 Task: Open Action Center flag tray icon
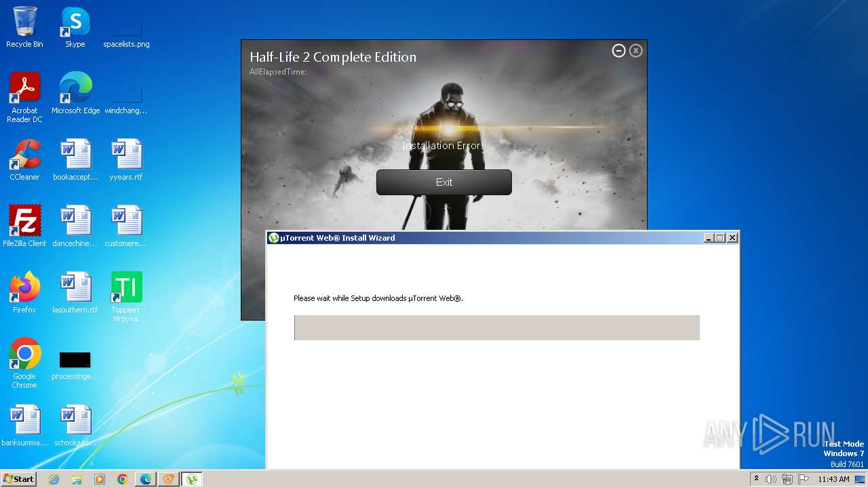pos(803,479)
